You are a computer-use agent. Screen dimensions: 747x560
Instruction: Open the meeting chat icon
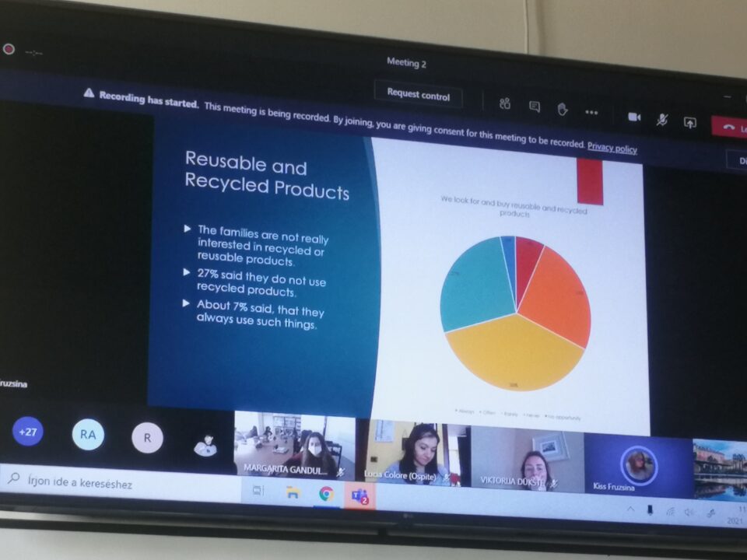click(x=534, y=107)
